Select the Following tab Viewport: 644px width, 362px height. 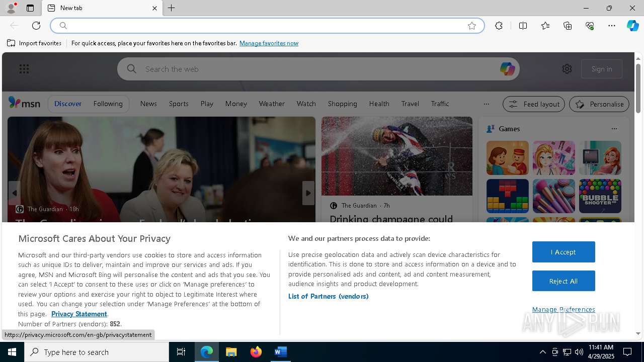108,104
